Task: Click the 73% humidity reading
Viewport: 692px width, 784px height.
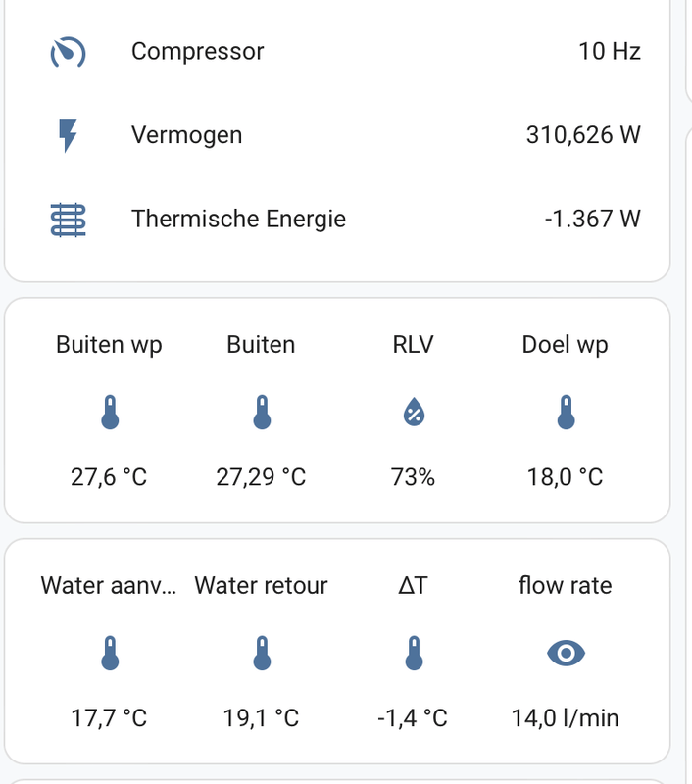Action: point(413,477)
